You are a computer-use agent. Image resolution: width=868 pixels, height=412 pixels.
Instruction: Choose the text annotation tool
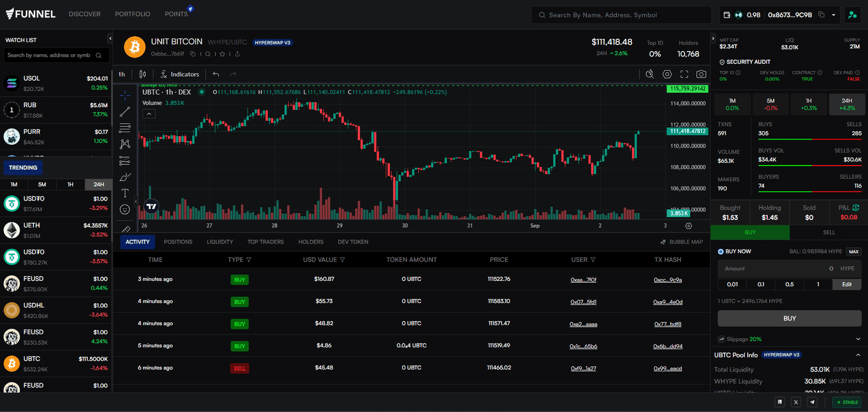125,193
